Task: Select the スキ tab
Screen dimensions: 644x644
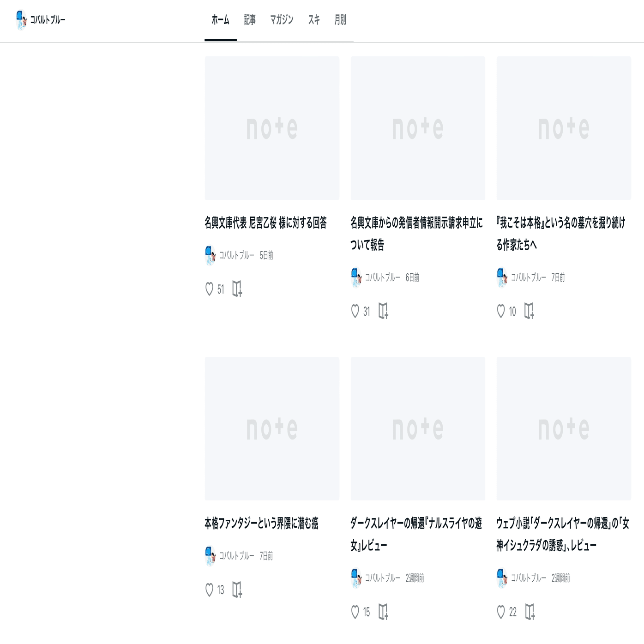Action: (314, 20)
